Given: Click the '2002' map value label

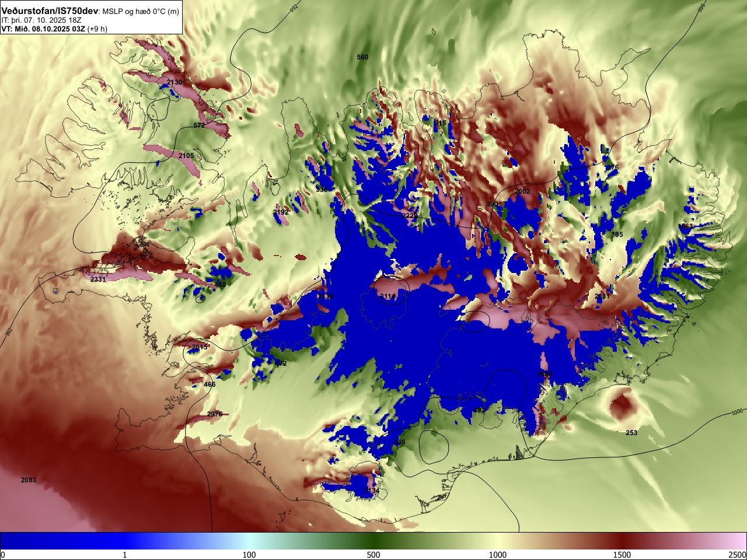Looking at the screenshot, I should pyautogui.click(x=522, y=191).
